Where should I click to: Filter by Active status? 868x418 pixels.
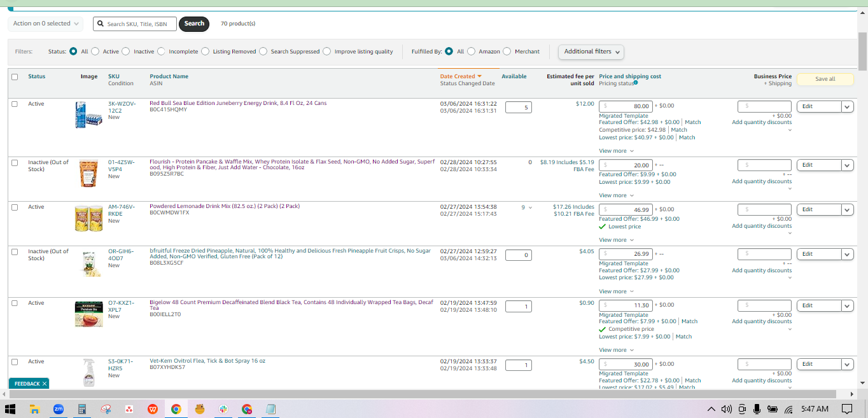point(95,52)
